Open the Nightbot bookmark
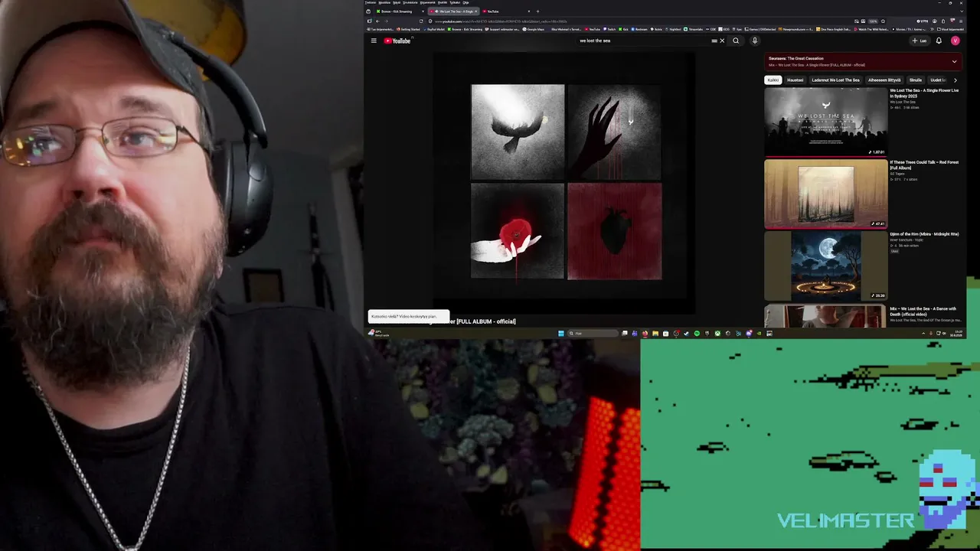The height and width of the screenshot is (551, 980). 672,29
